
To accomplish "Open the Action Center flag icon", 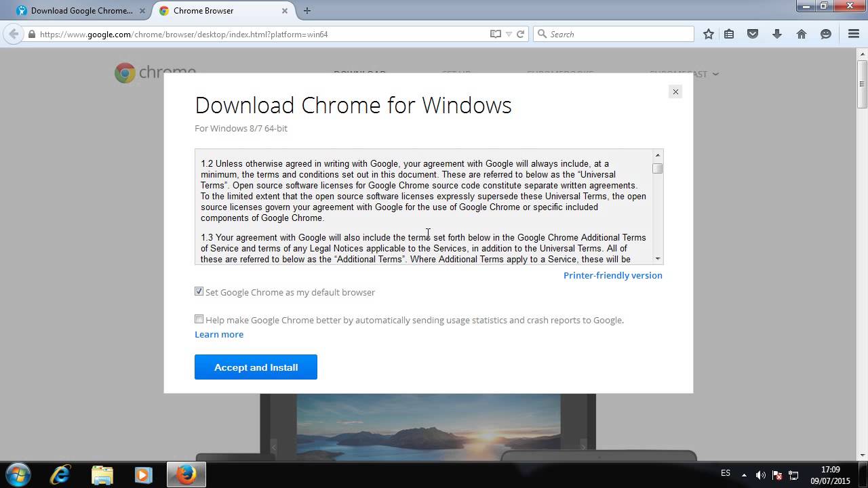I will (777, 475).
